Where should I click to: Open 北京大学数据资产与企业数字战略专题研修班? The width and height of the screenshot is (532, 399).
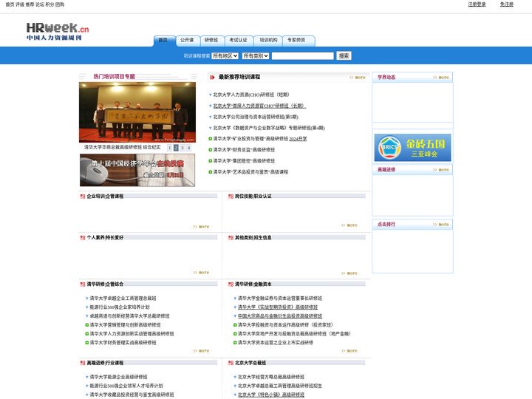pyautogui.click(x=269, y=128)
